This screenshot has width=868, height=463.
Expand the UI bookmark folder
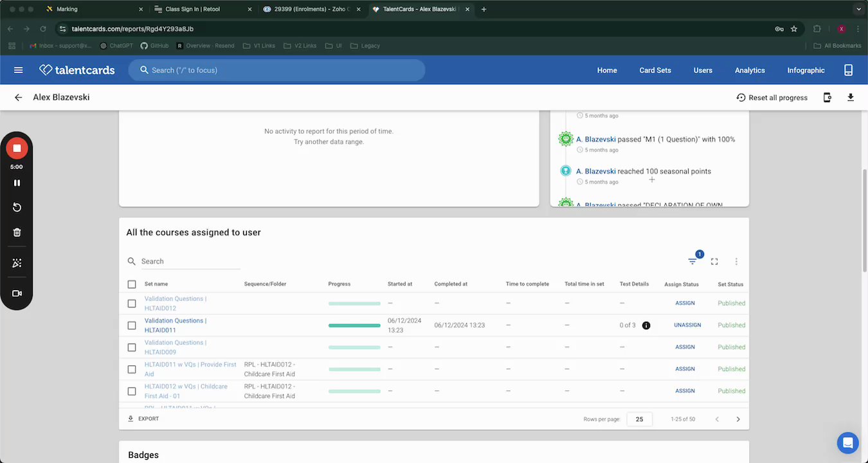(333, 46)
